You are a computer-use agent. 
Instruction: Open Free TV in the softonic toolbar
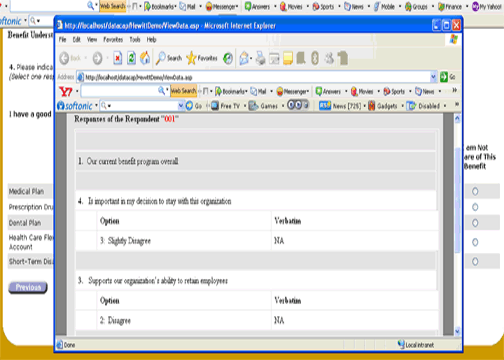(x=226, y=106)
